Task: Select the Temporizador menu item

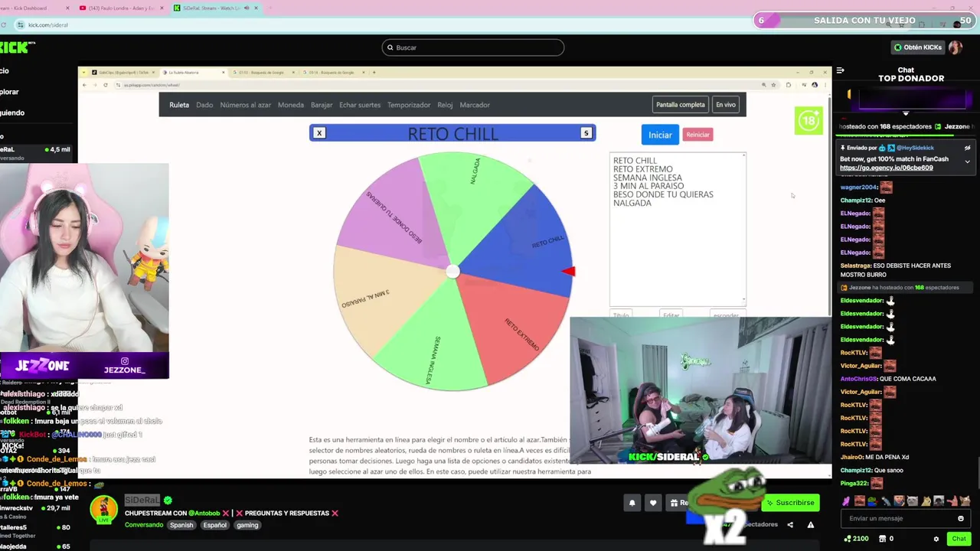Action: coord(409,105)
